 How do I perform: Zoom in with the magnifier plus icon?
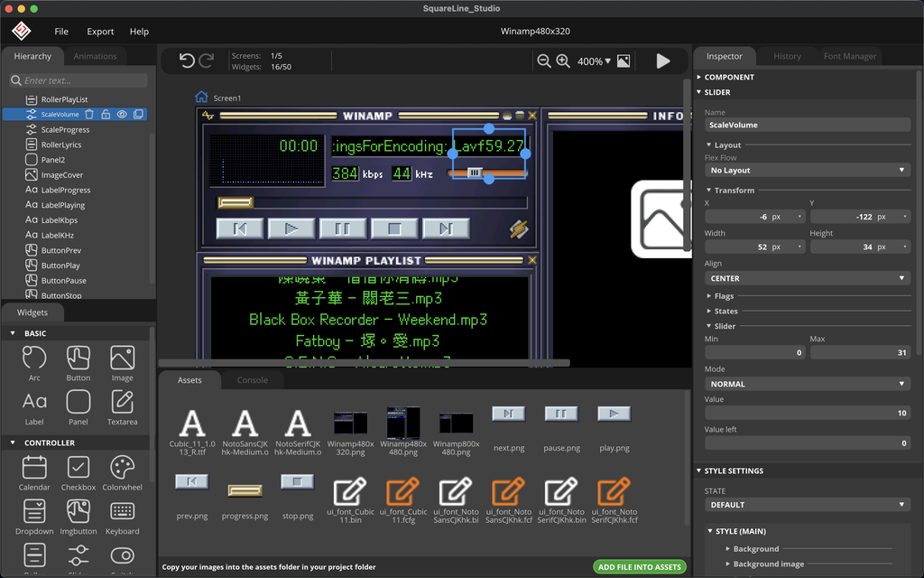click(x=563, y=61)
